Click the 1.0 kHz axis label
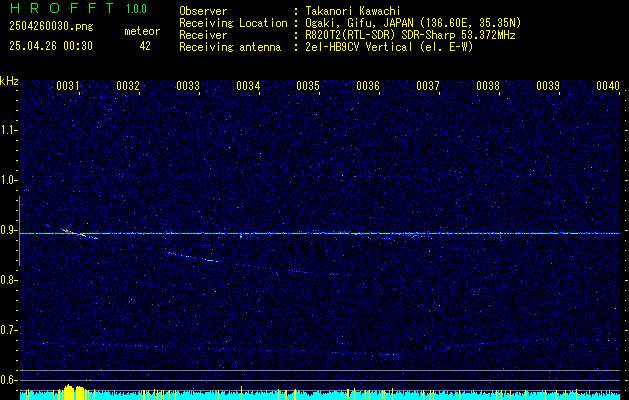The height and width of the screenshot is (400, 629). click(10, 180)
